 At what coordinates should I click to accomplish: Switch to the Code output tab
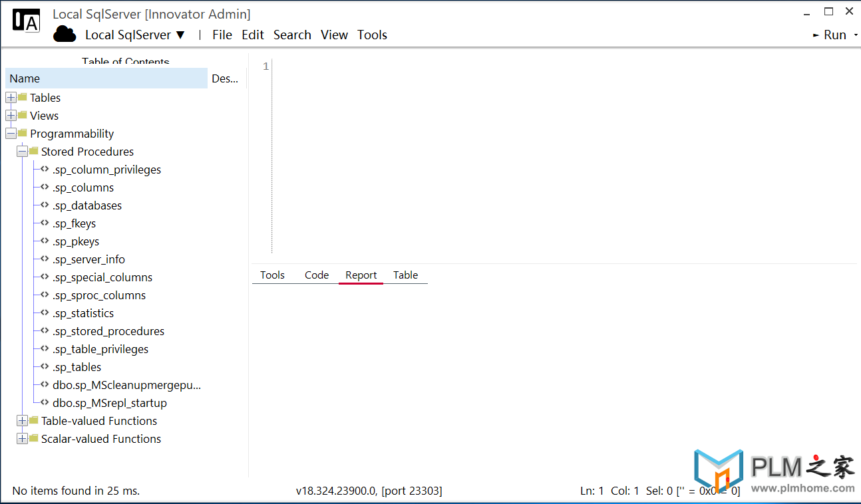click(317, 275)
